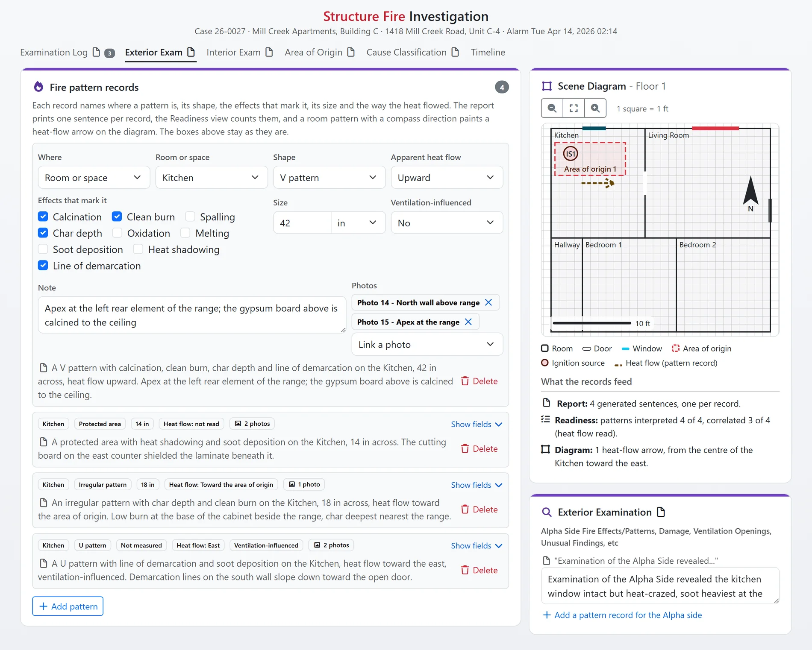This screenshot has width=812, height=650.
Task: Check the Heat shadowing effect
Action: [138, 249]
